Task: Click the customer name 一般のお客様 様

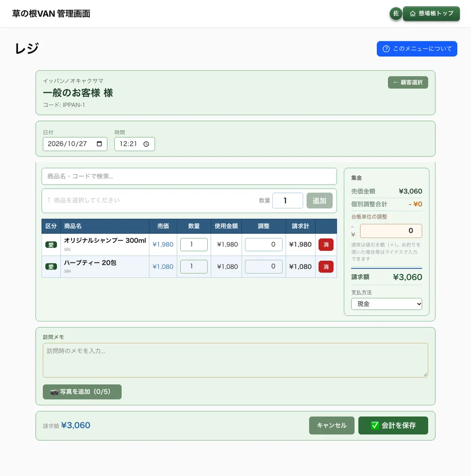Action: (78, 92)
